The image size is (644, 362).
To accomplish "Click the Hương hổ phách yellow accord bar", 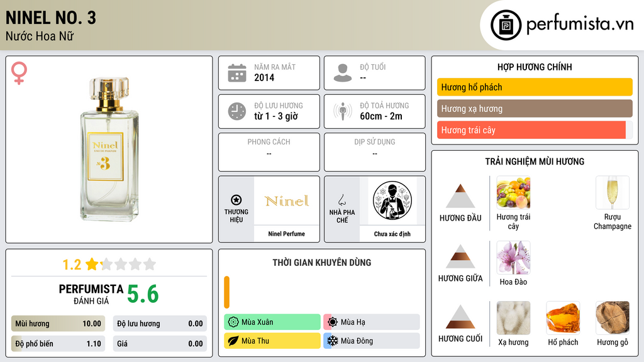I will click(535, 87).
